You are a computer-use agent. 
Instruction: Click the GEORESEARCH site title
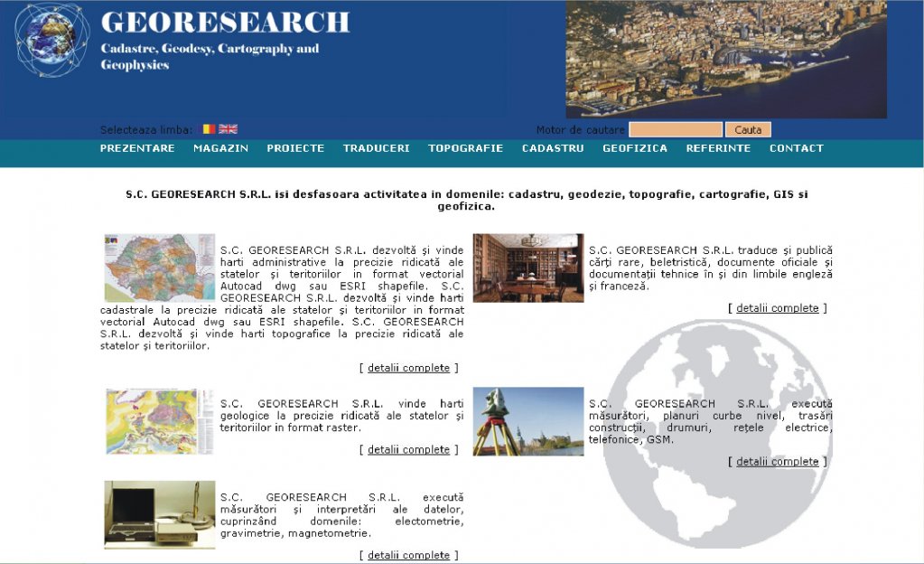(225, 23)
